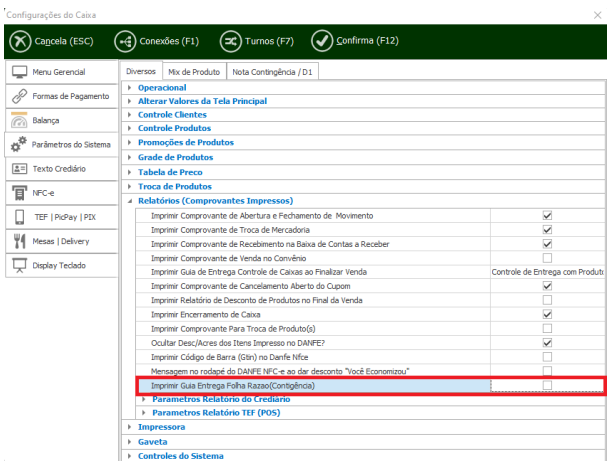This screenshot has width=612, height=467.
Task: Open Menu Gerencial monitor icon
Action: tap(19, 73)
